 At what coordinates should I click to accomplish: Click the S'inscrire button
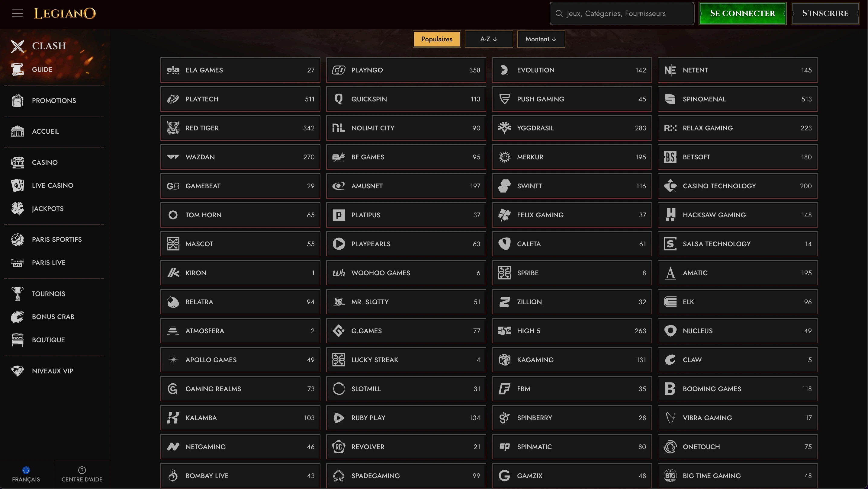pos(825,14)
